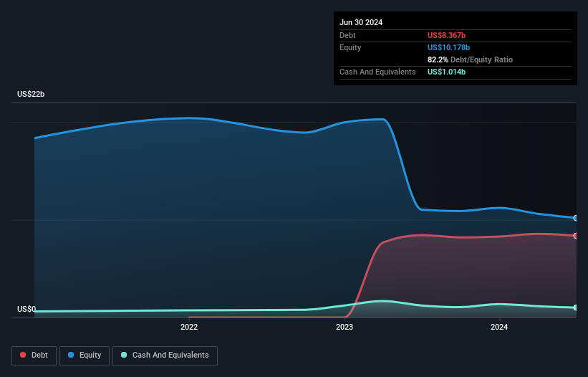The height and width of the screenshot is (377, 588).
Task: Click the 2022 x-axis label
Action: coord(189,327)
